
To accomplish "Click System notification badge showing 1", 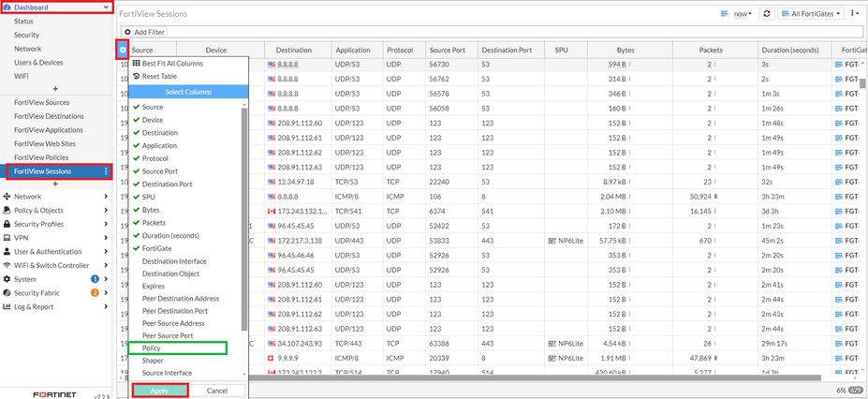I will pyautogui.click(x=95, y=279).
